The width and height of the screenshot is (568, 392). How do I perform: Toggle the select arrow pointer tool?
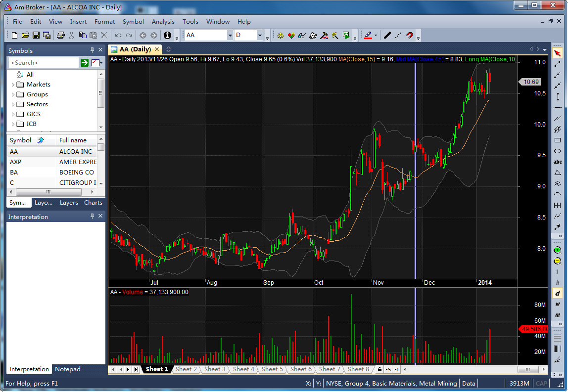click(558, 53)
